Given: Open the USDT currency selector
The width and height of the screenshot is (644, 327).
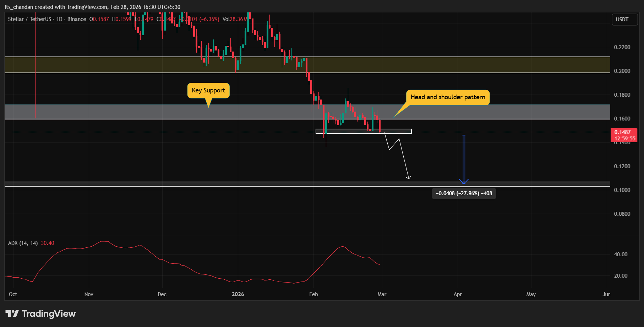Looking at the screenshot, I should click(622, 20).
